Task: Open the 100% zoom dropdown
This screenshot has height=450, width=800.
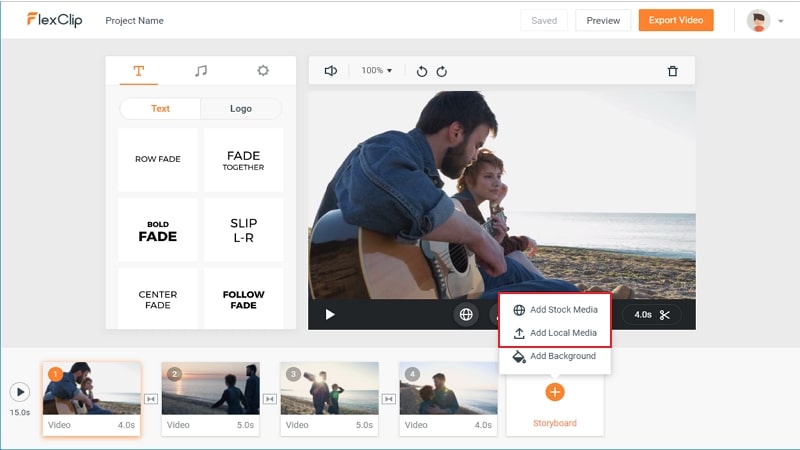Action: tap(377, 70)
